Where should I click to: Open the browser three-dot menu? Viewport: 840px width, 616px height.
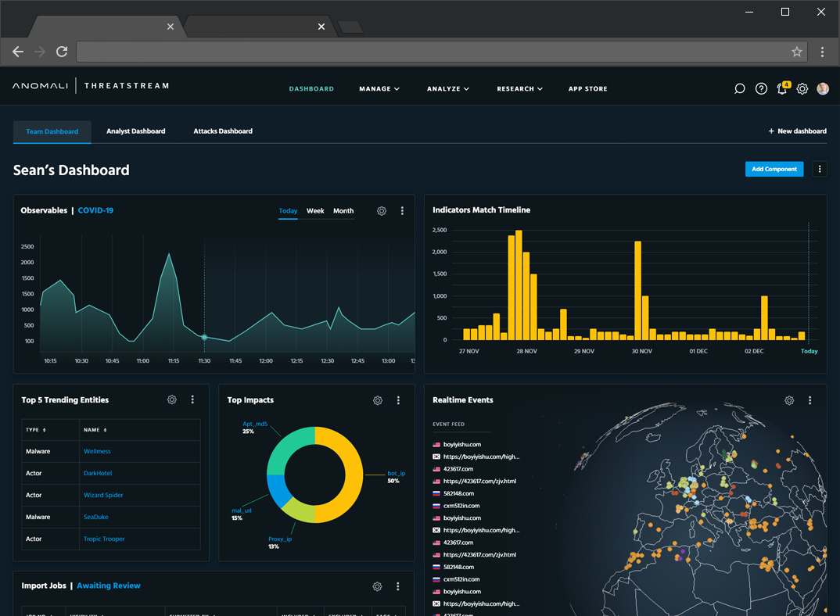[x=822, y=52]
